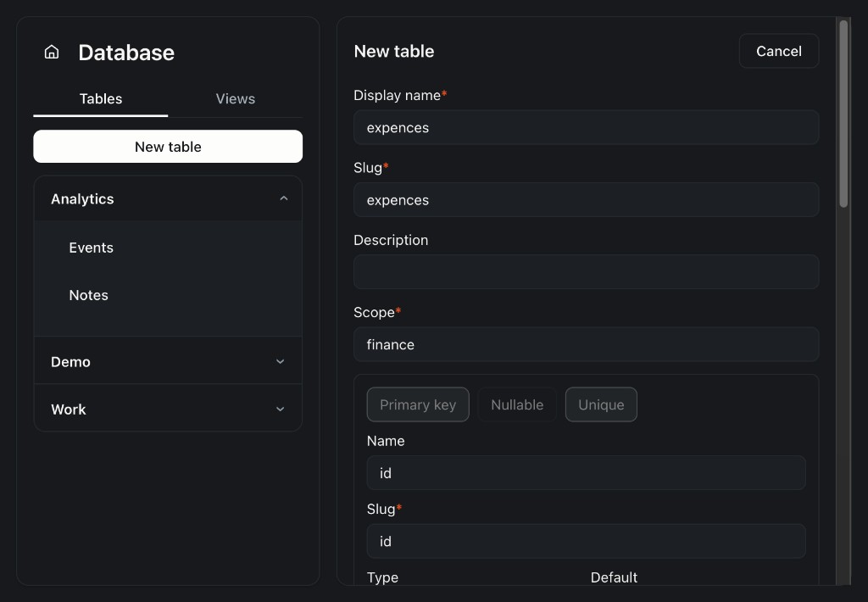Expand the Demo group
This screenshot has width=868, height=602.
[x=168, y=362]
